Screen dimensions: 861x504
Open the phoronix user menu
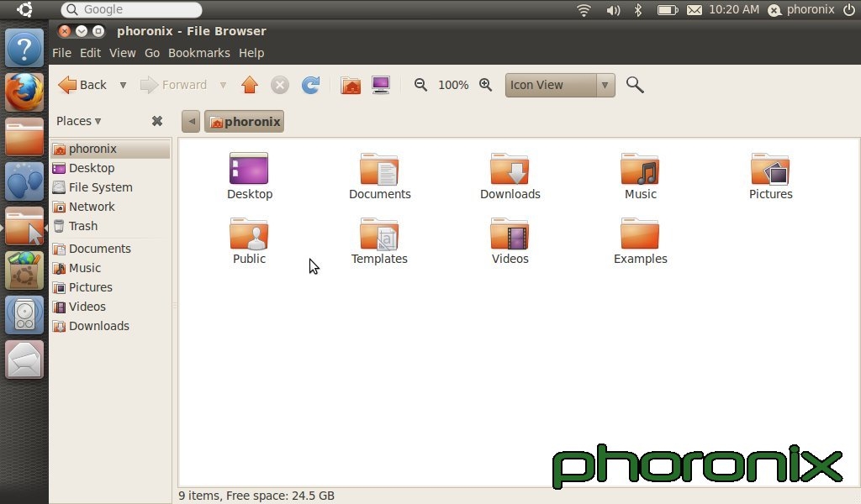(x=801, y=9)
